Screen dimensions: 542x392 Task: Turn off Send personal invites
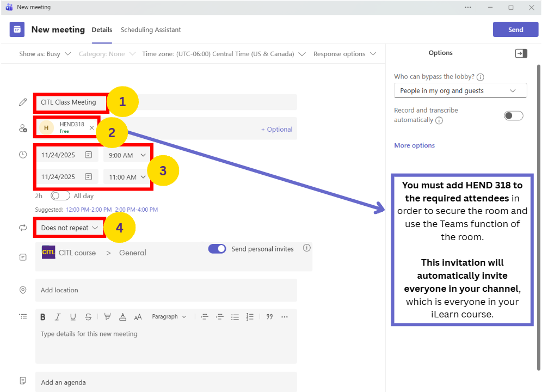(217, 249)
